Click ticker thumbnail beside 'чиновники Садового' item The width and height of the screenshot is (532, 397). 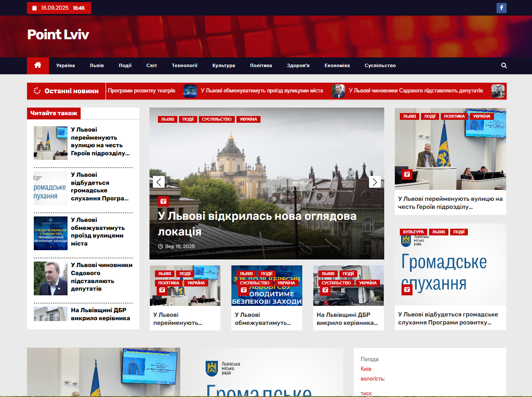tap(338, 91)
